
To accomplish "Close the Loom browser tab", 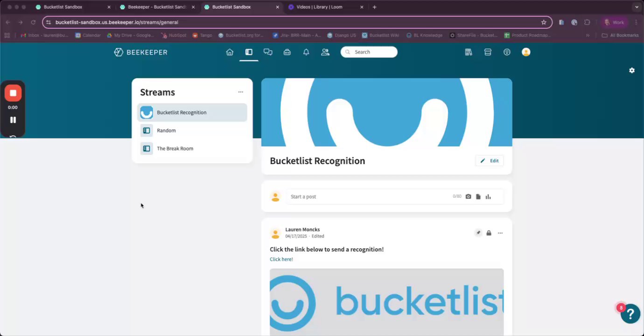I will click(x=362, y=7).
